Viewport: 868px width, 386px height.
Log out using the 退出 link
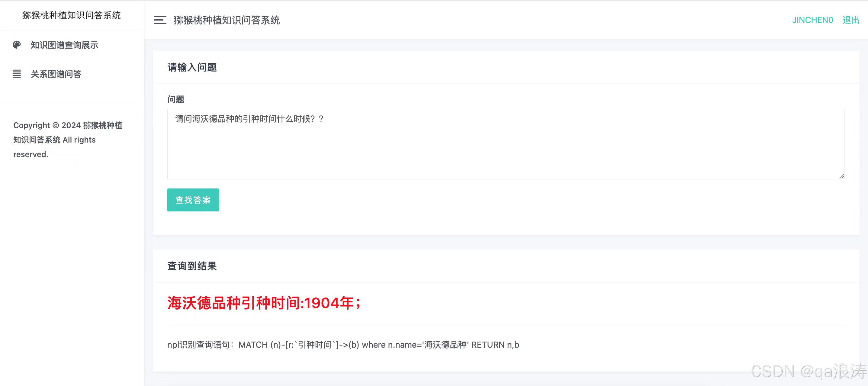click(x=851, y=20)
